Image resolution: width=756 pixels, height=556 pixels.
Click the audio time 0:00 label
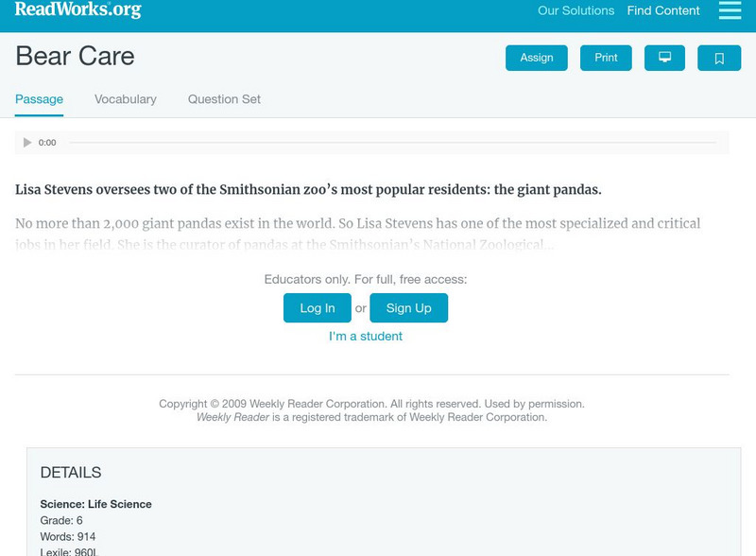pyautogui.click(x=47, y=143)
